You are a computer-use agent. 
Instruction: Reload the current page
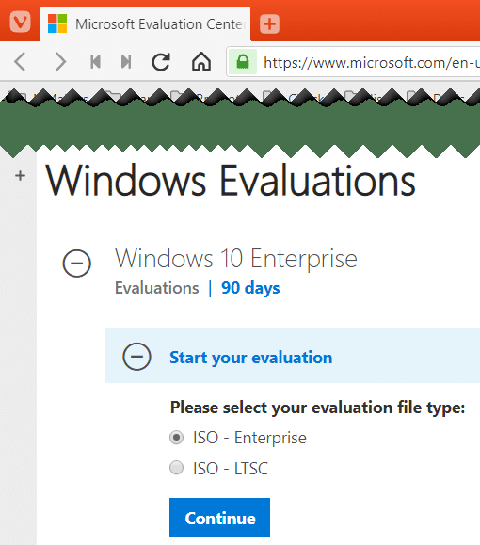coord(161,62)
